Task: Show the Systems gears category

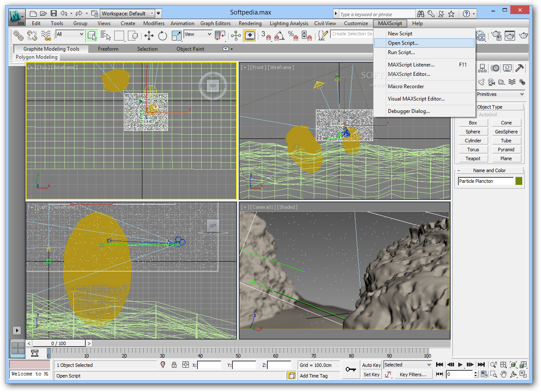Action: click(522, 82)
